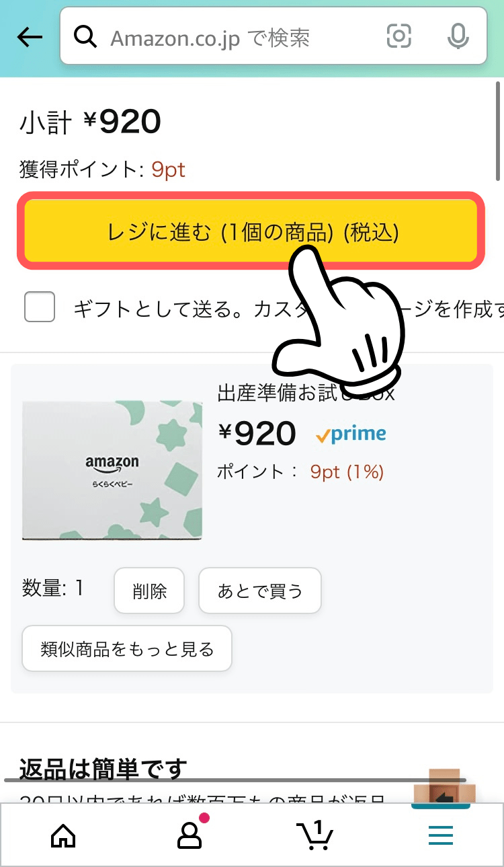
Task: Go to the Home tab icon
Action: tap(63, 835)
